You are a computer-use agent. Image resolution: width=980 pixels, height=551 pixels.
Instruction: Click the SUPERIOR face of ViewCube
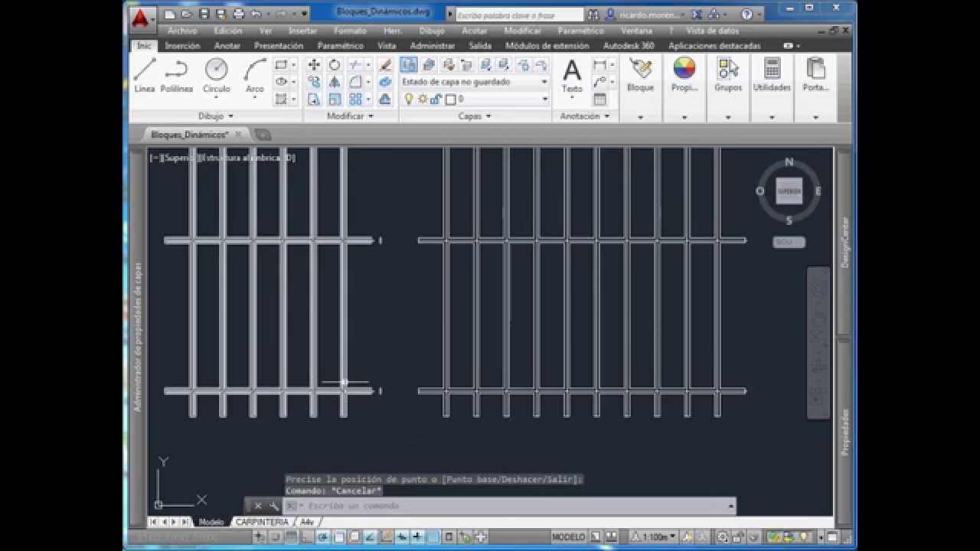789,191
